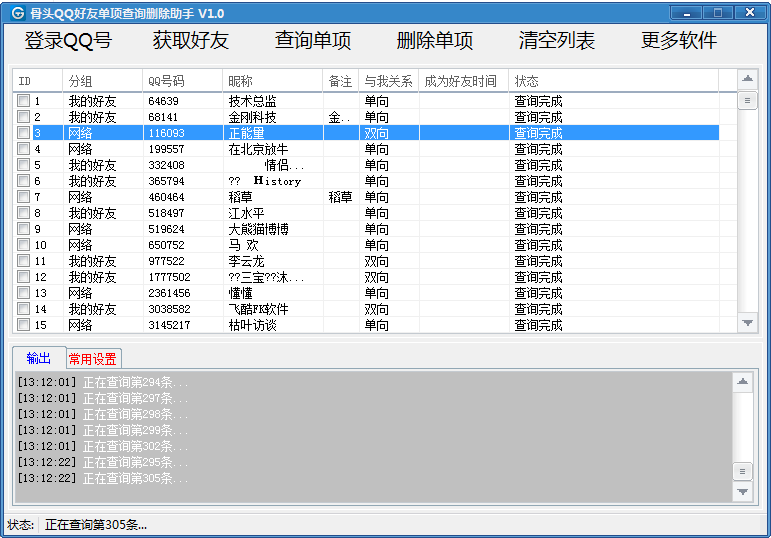
Task: Select nickname 飞酷FK软件
Action: pos(259,309)
